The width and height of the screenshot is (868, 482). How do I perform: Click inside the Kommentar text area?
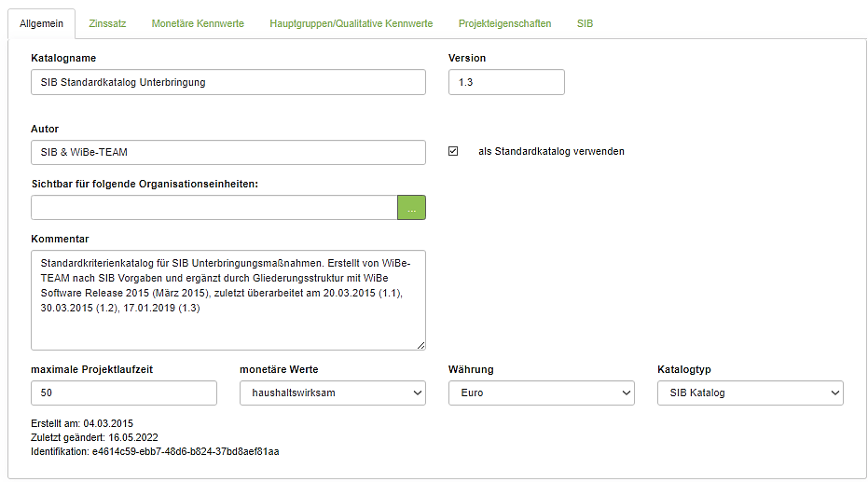pos(227,299)
